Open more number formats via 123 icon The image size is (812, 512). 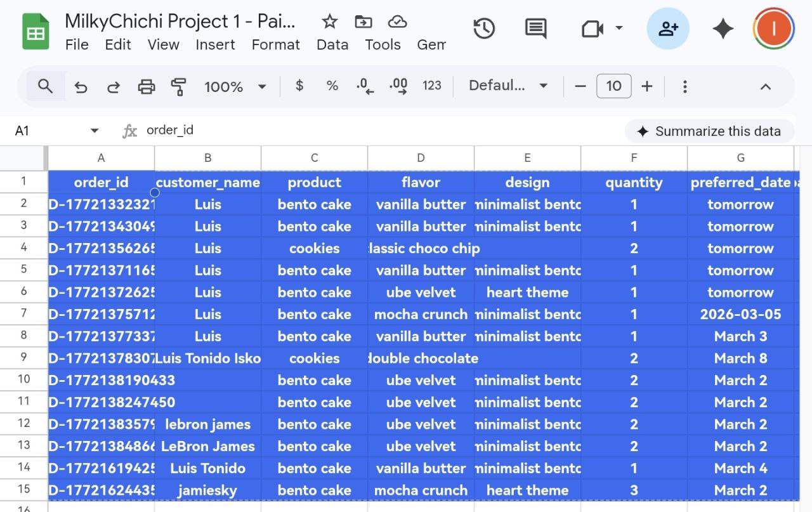pos(432,86)
